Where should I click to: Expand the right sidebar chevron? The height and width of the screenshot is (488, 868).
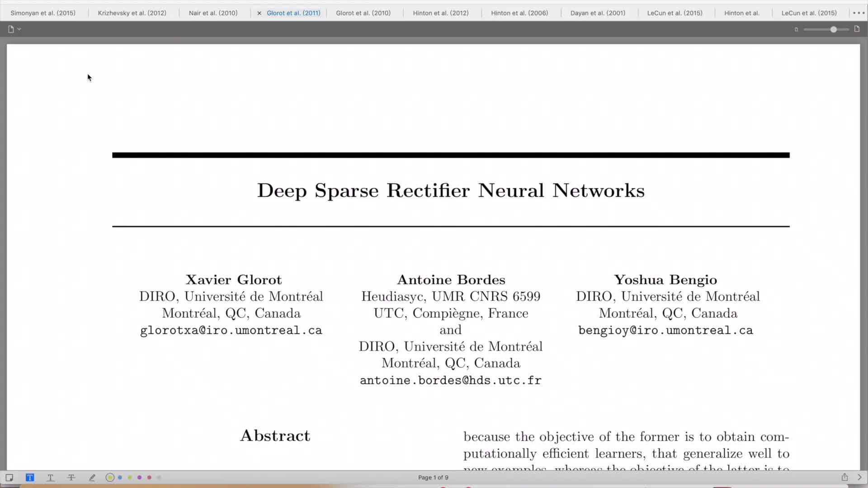click(860, 477)
